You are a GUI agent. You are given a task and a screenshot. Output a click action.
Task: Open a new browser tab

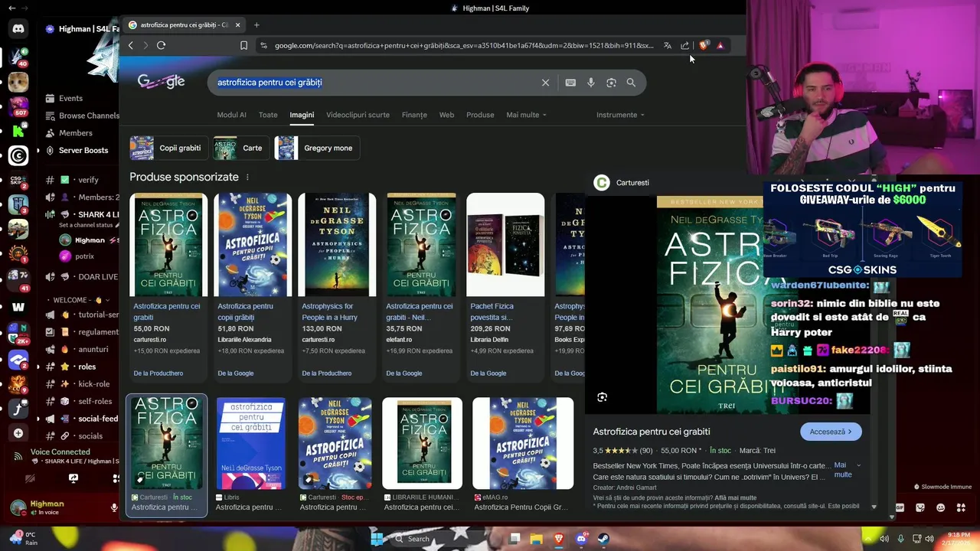256,24
